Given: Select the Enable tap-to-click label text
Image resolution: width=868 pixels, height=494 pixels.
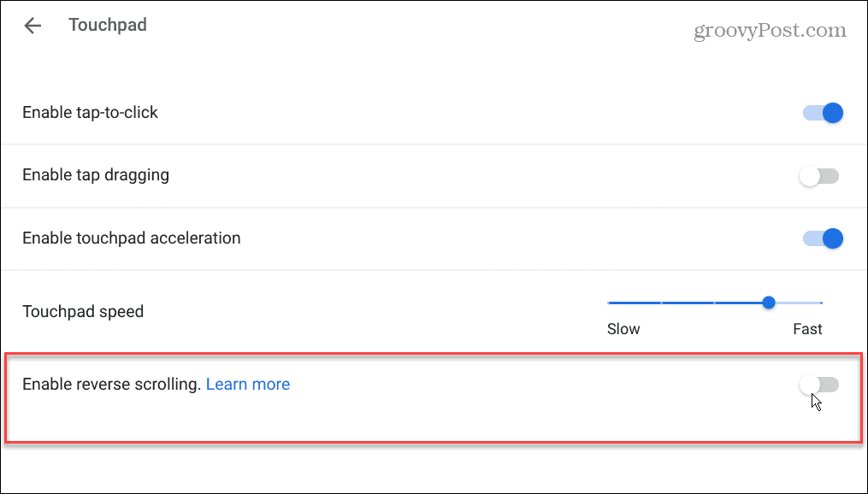Looking at the screenshot, I should point(90,113).
